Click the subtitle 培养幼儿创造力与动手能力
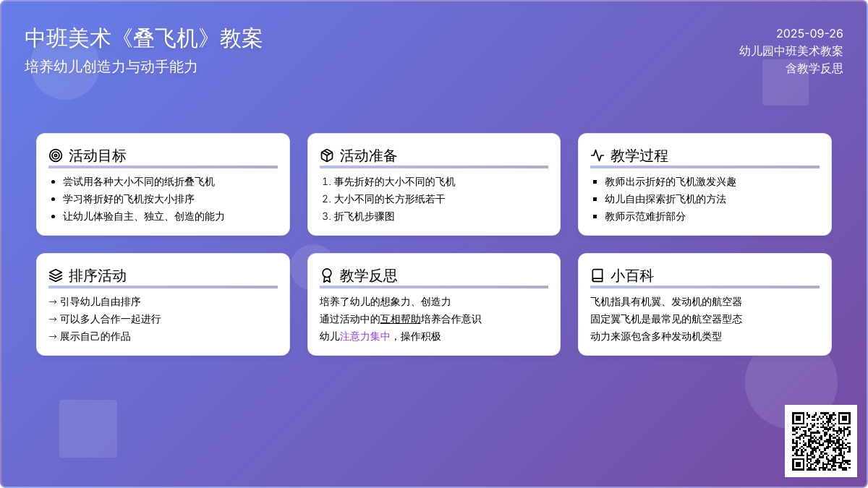This screenshot has height=488, width=868. pos(111,67)
